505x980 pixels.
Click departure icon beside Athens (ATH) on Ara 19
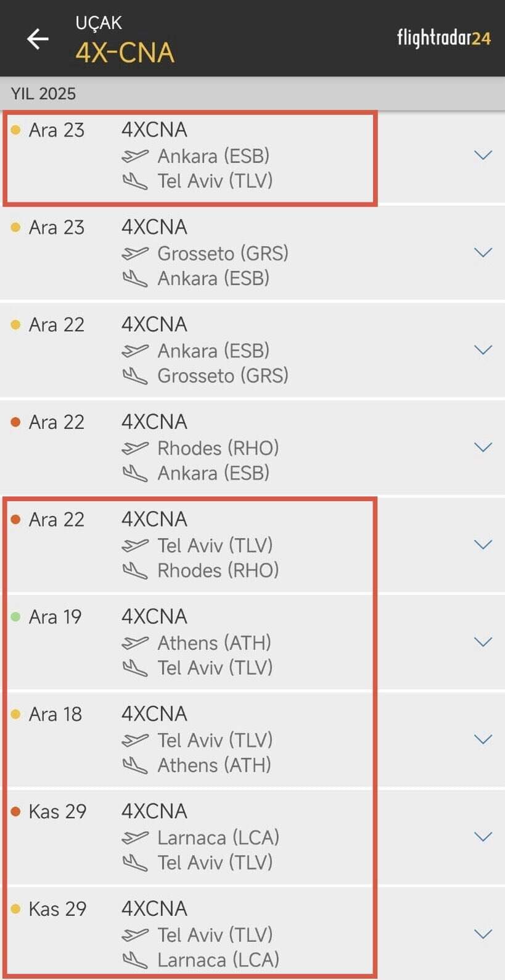coord(134,643)
